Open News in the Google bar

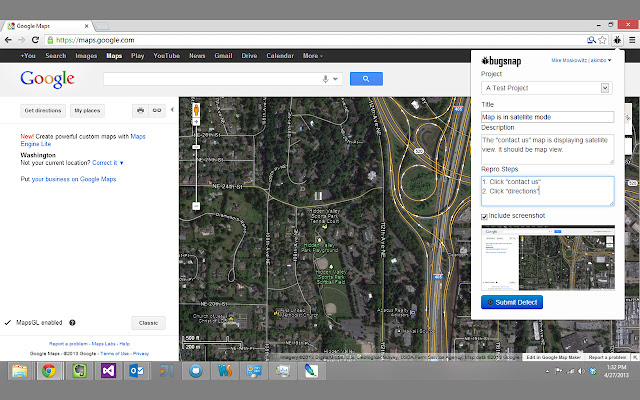[x=197, y=56]
